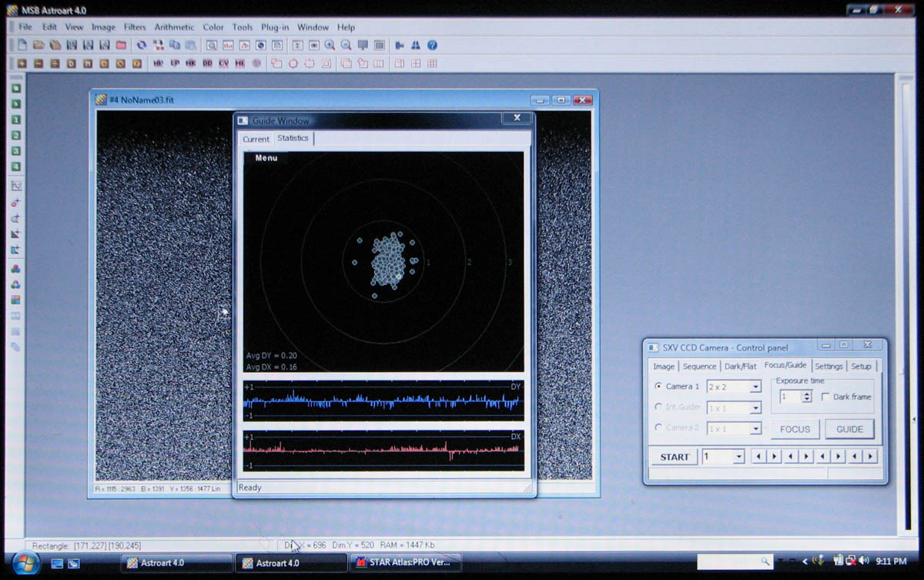Open the Image tab in camera panel
The height and width of the screenshot is (580, 924).
pos(664,367)
